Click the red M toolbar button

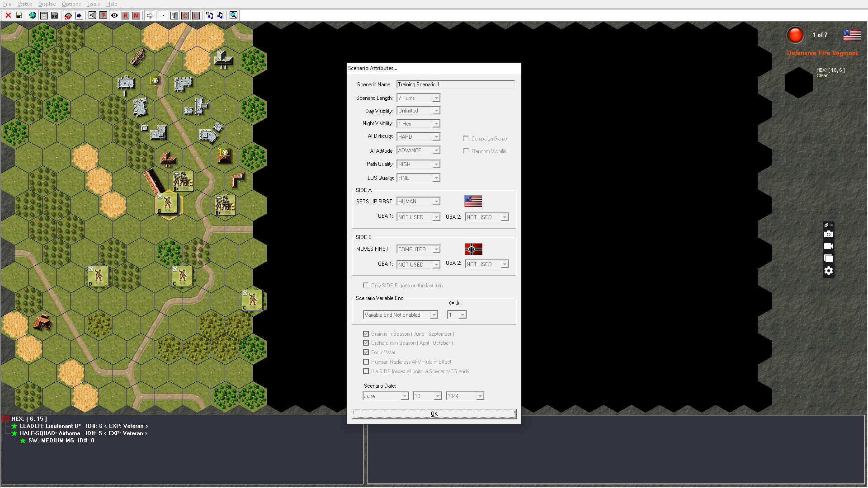(x=136, y=15)
